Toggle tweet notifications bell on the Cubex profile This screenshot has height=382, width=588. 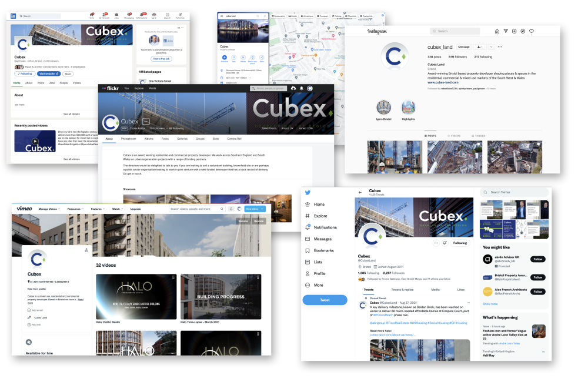445,243
